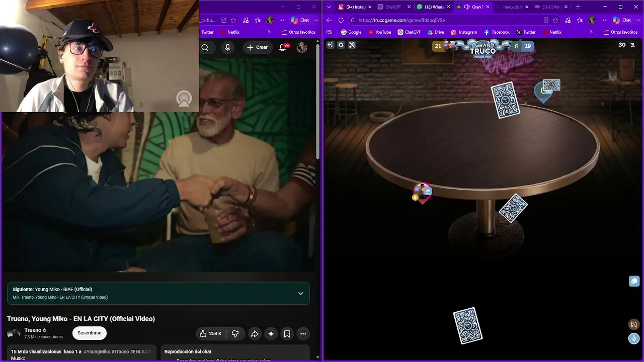Leave the Truco game with exit icon

(x=330, y=45)
